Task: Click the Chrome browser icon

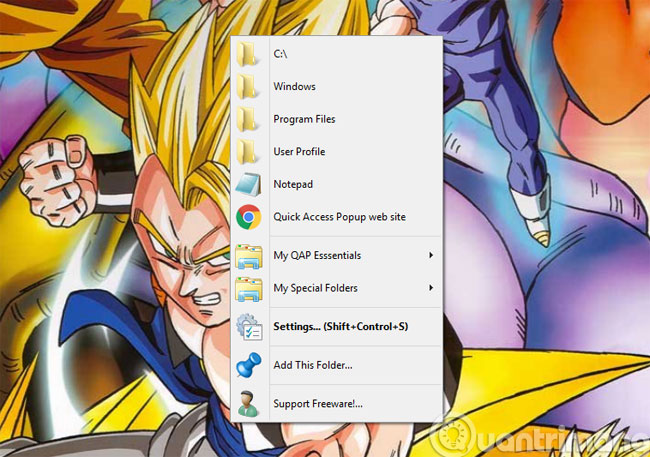Action: tap(248, 217)
